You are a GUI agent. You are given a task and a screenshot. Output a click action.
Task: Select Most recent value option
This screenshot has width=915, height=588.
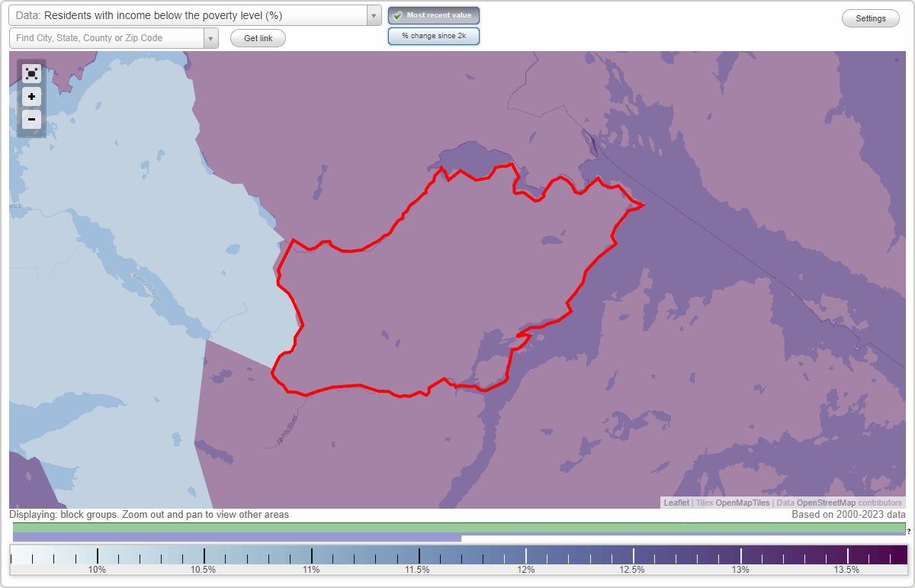(x=434, y=15)
